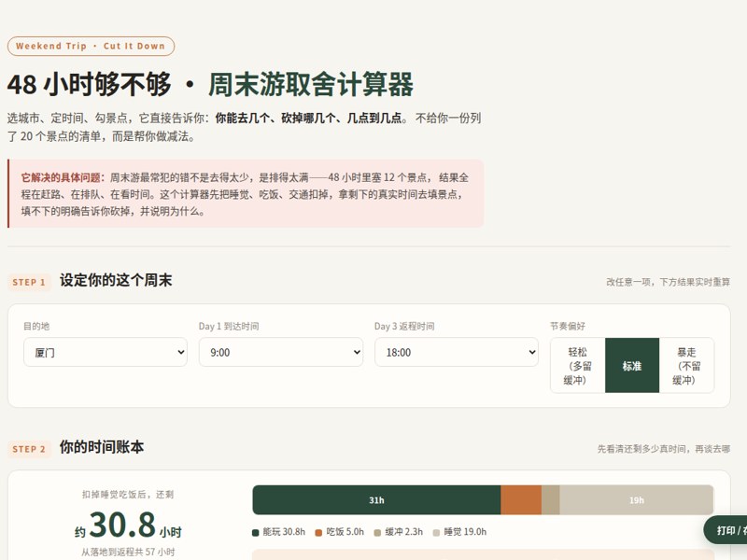Click the 改任意一项，下方结果实时重算 hint
747x560 pixels.
point(668,282)
